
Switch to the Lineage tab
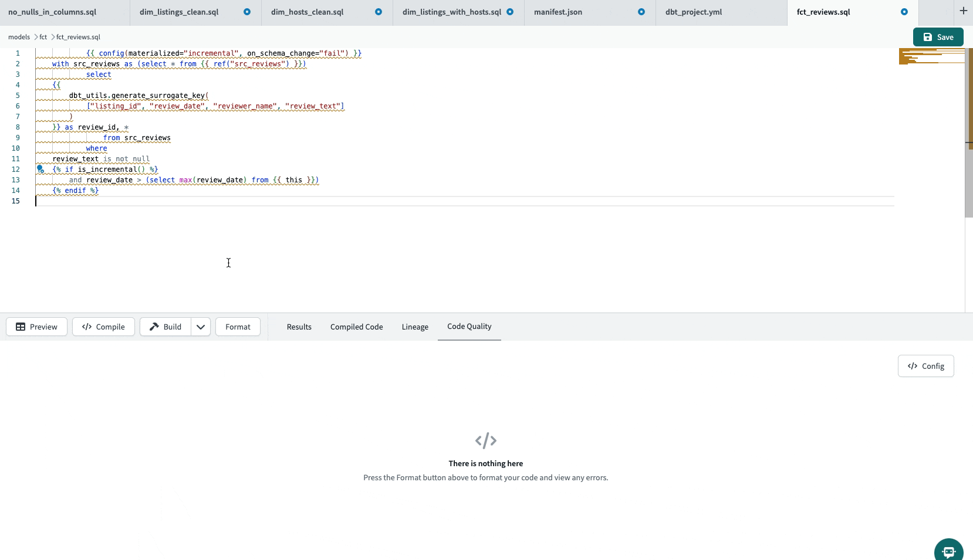[415, 327]
